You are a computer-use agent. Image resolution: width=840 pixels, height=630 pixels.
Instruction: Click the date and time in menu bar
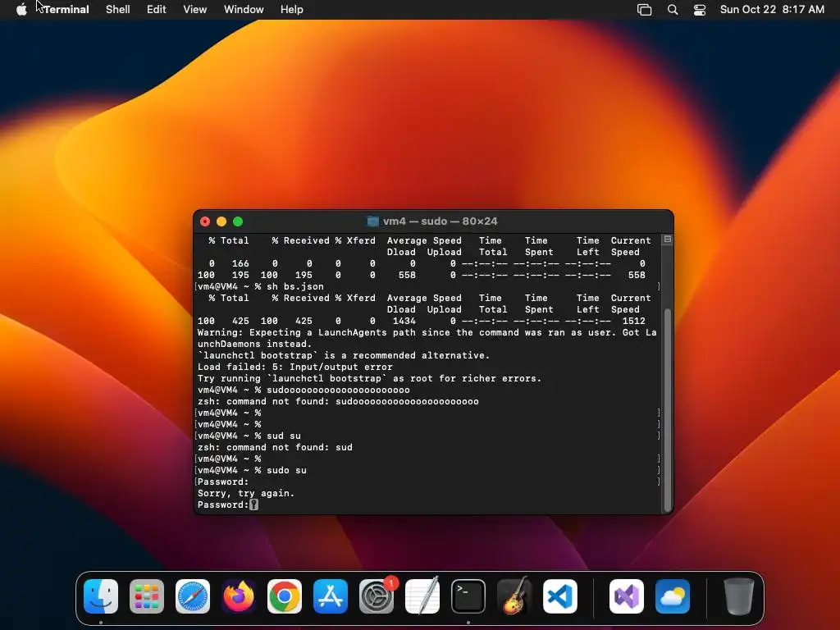(772, 10)
